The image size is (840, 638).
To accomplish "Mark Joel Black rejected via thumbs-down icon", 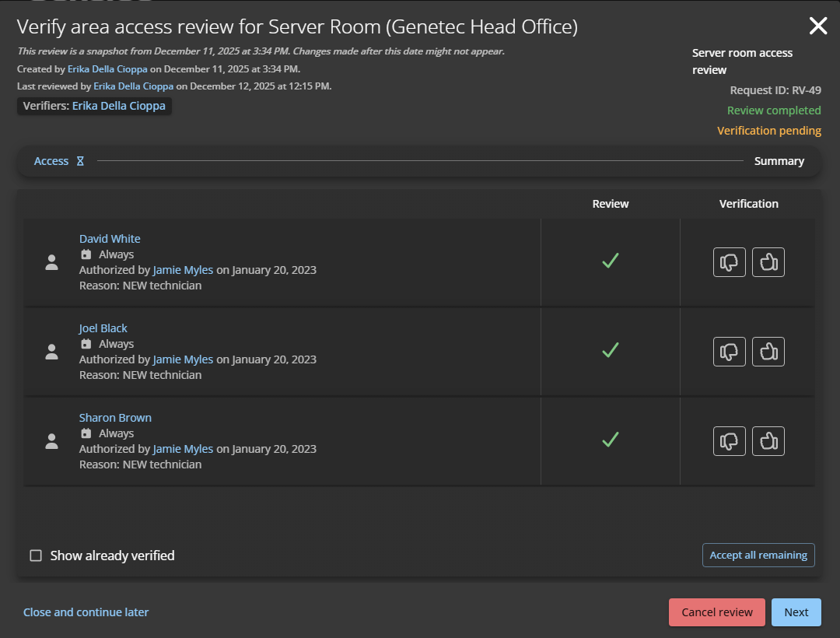I will tap(729, 352).
